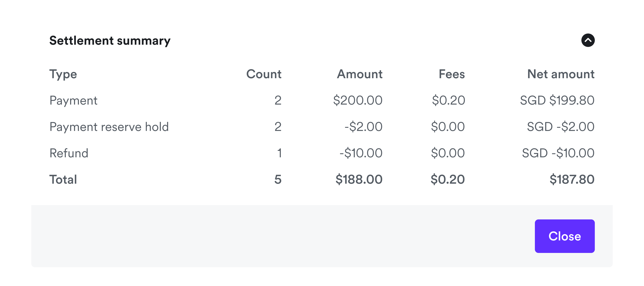The image size is (644, 286).
Task: Click the $0.20 total fees value
Action: pyautogui.click(x=447, y=179)
